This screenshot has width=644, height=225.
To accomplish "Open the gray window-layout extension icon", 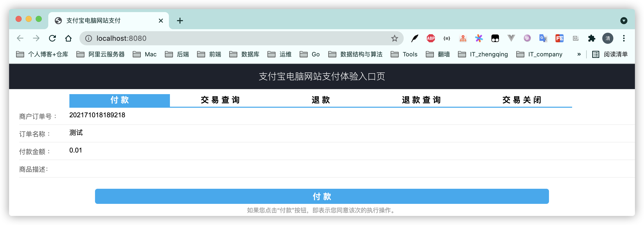I will coord(576,38).
